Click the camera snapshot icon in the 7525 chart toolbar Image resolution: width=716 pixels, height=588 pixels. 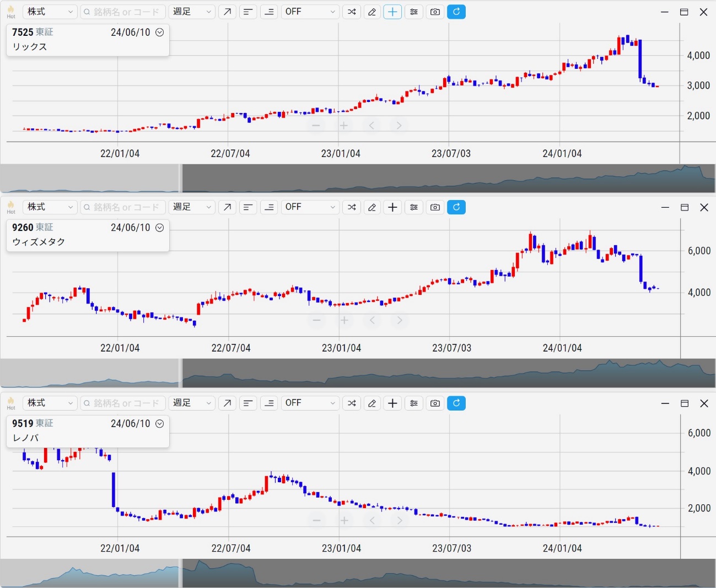[435, 12]
